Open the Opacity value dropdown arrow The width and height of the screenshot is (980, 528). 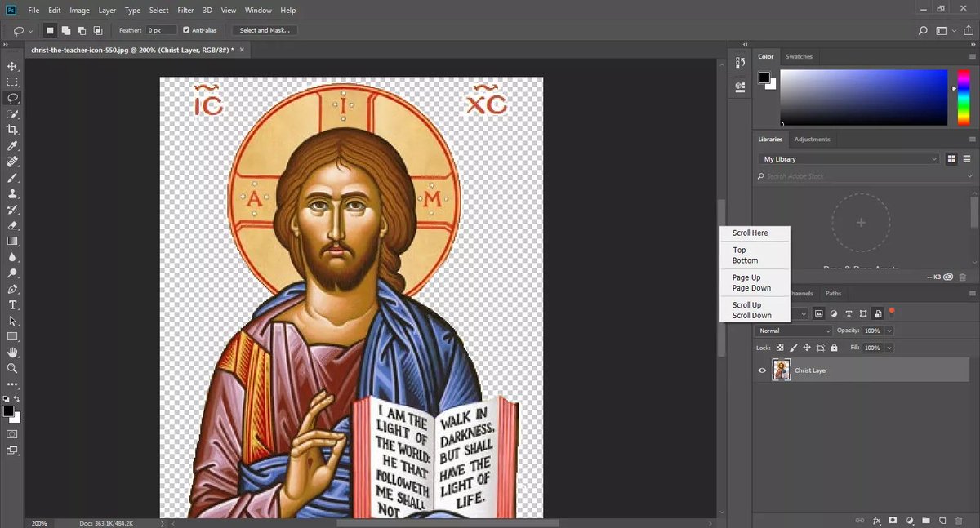889,331
